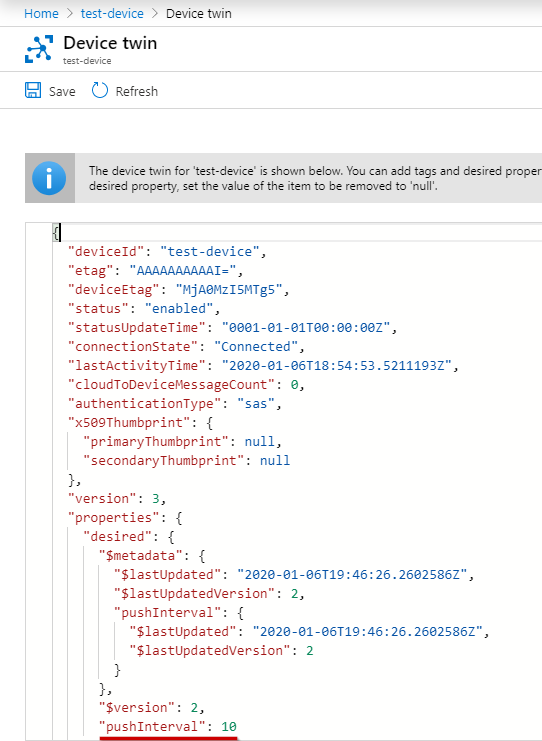Click the pushInterval value 10
542x741 pixels.
pyautogui.click(x=229, y=726)
